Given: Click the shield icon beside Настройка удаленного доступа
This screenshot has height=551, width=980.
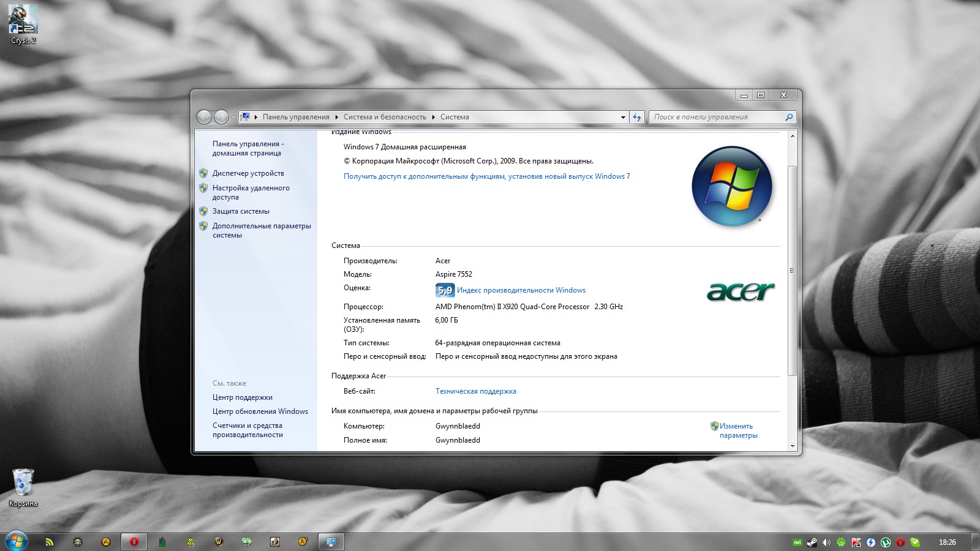Looking at the screenshot, I should click(x=203, y=188).
